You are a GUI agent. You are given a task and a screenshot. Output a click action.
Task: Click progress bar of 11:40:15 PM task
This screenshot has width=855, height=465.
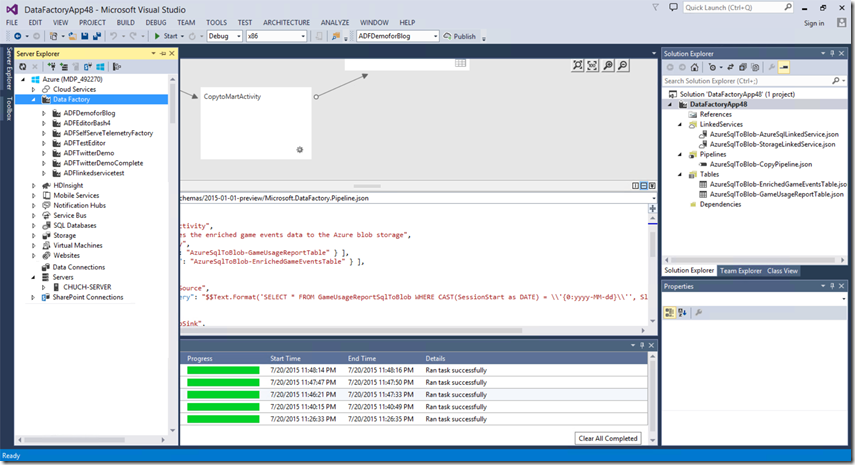(x=223, y=407)
